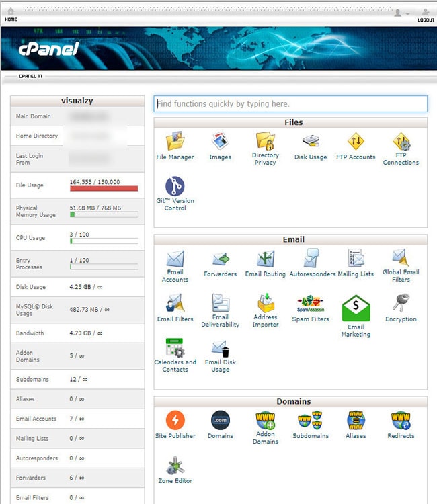
Task: Collapse the Domains section header
Action: pyautogui.click(x=290, y=401)
